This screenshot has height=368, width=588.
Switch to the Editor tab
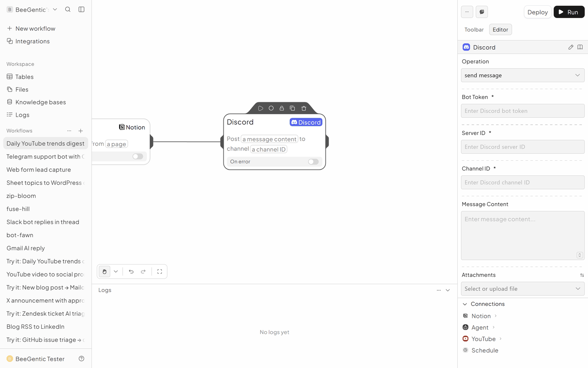(500, 29)
